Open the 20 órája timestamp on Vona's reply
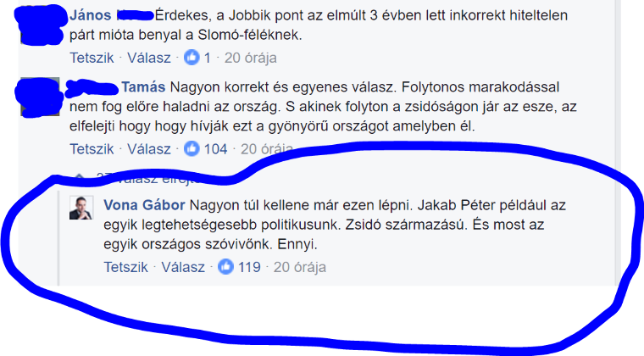This screenshot has width=644, height=356. pyautogui.click(x=300, y=267)
